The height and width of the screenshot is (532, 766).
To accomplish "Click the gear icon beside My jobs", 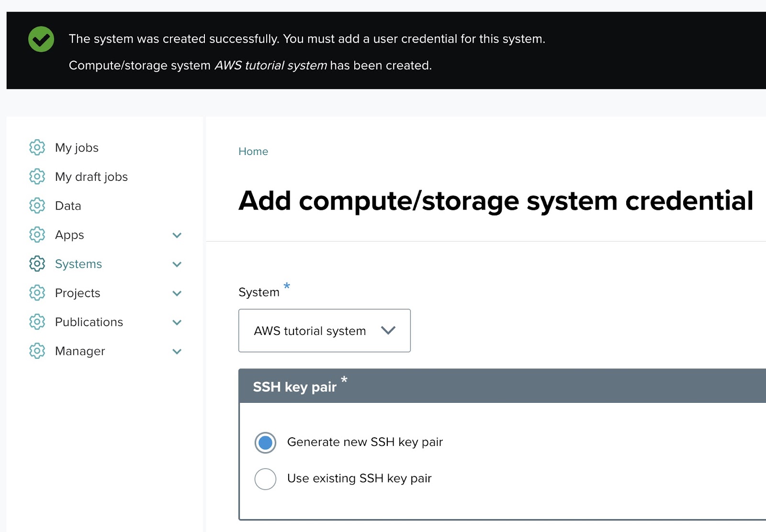I will (x=37, y=147).
